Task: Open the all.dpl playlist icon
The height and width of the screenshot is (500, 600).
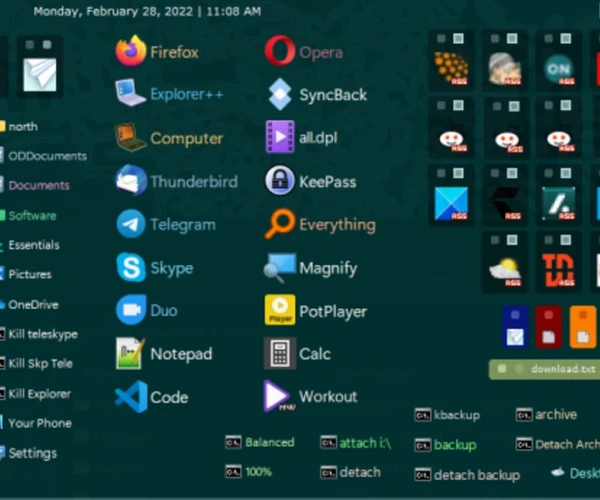Action: point(280,137)
